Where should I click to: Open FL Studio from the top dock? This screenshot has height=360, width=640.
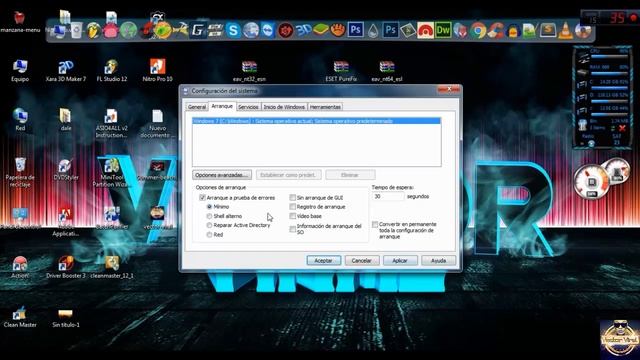click(93, 31)
